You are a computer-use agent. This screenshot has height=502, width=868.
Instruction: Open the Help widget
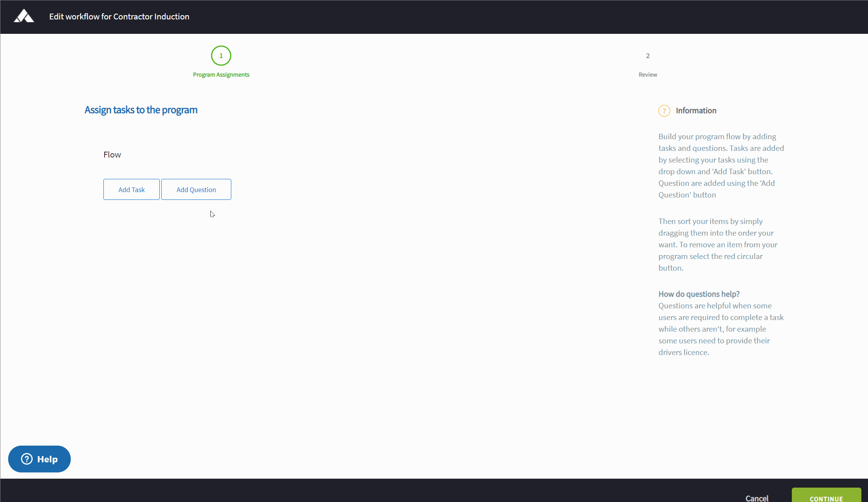[x=39, y=459]
